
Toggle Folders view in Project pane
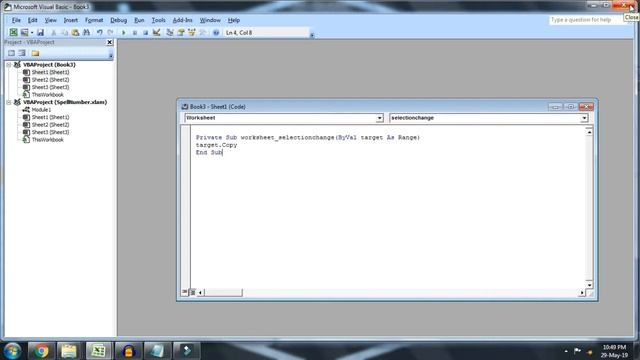pos(36,53)
